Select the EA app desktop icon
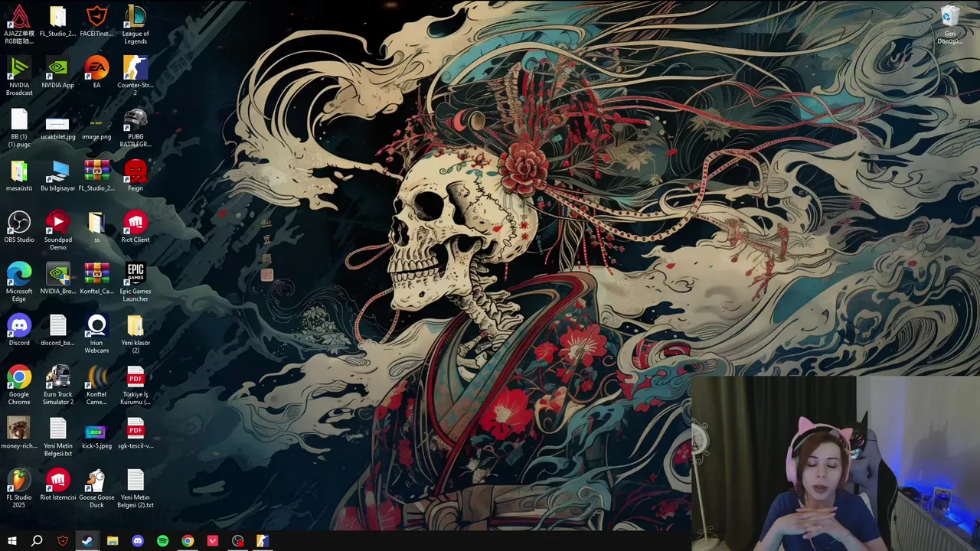Image resolution: width=980 pixels, height=551 pixels. click(x=96, y=73)
